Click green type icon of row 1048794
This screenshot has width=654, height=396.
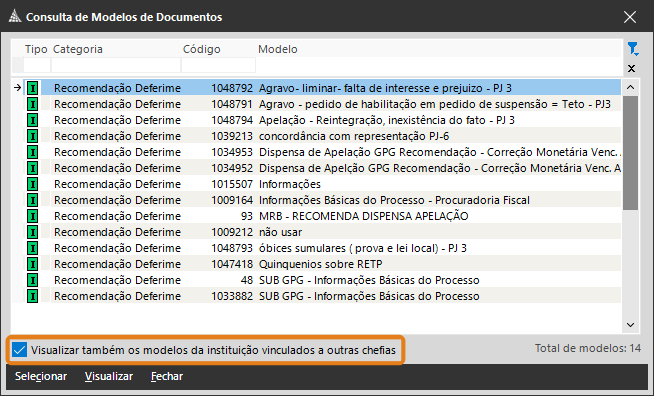33,120
